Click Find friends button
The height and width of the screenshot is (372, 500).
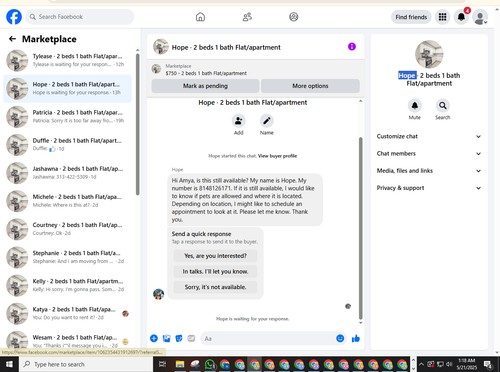[x=411, y=17]
